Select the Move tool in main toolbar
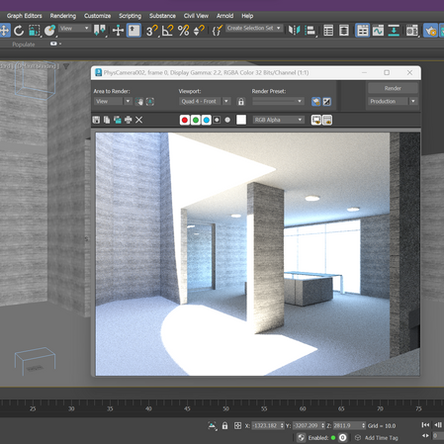 (x=4, y=31)
